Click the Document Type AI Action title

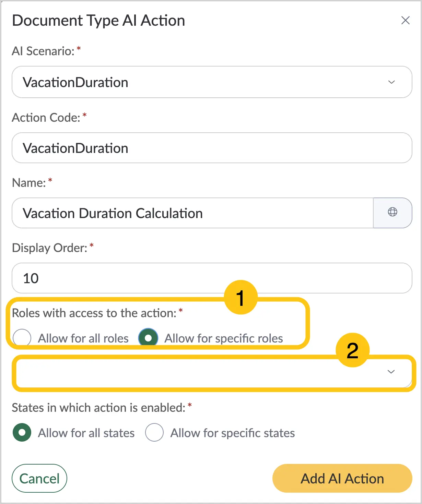click(98, 21)
